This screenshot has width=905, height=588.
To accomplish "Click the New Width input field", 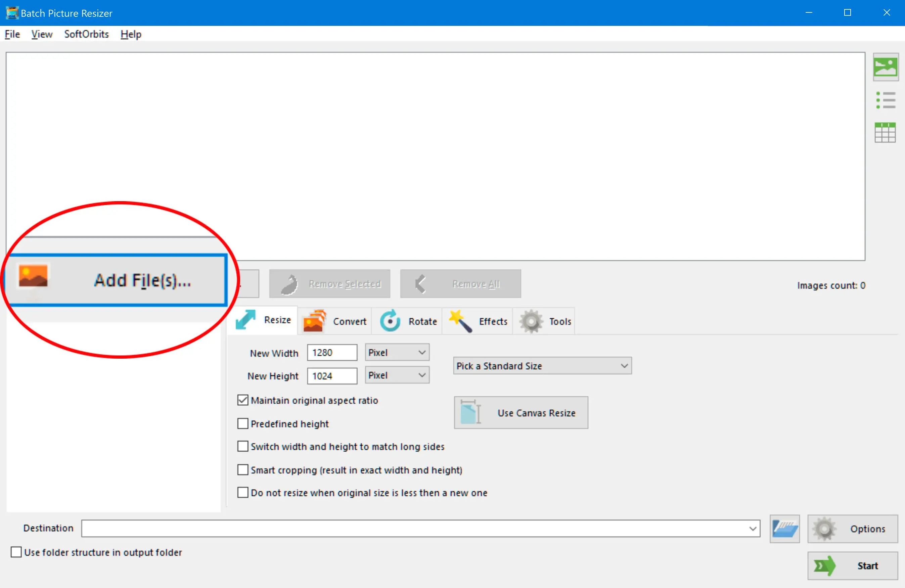I will click(x=332, y=352).
